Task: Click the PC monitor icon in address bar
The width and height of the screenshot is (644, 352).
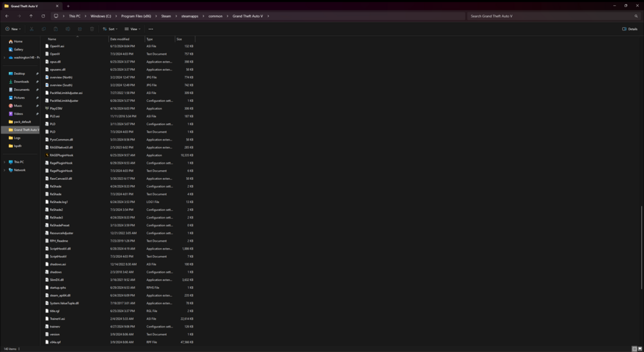Action: pos(56,16)
